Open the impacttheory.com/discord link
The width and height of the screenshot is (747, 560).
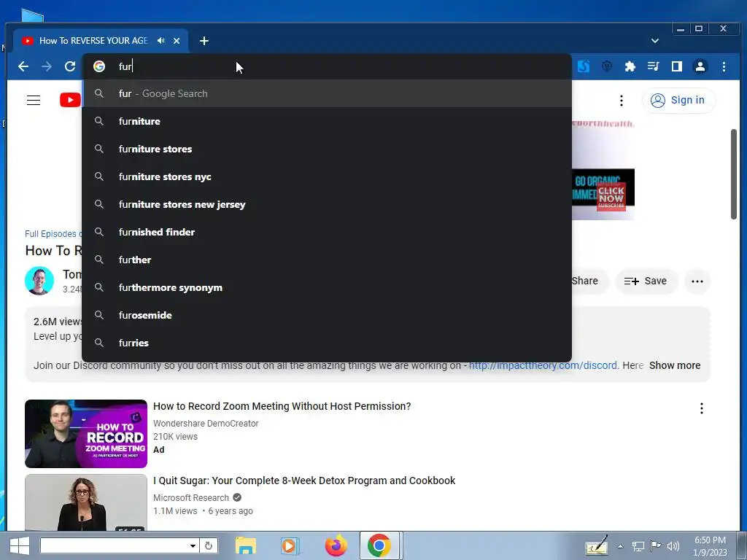point(543,365)
